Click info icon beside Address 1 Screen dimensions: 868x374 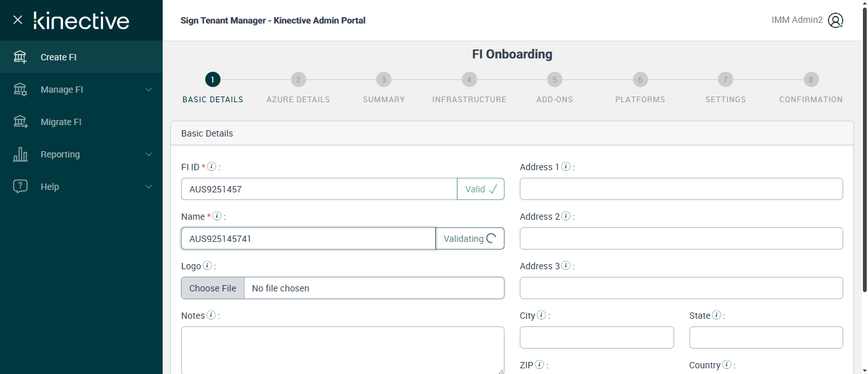click(x=566, y=167)
